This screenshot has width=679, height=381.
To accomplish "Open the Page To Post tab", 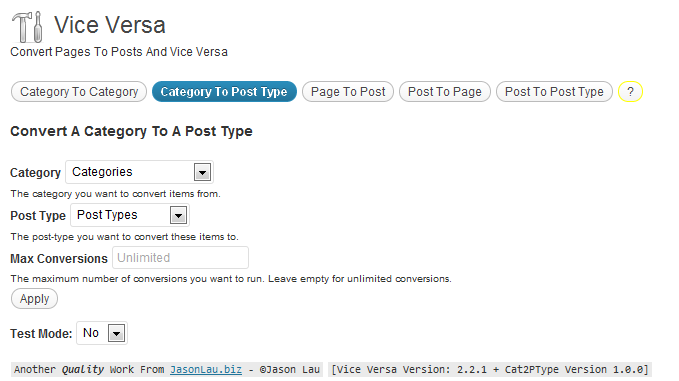I will pos(348,91).
